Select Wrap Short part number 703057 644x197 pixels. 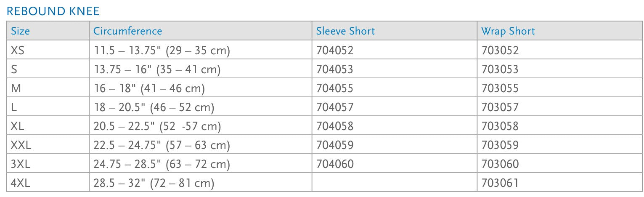coord(500,107)
